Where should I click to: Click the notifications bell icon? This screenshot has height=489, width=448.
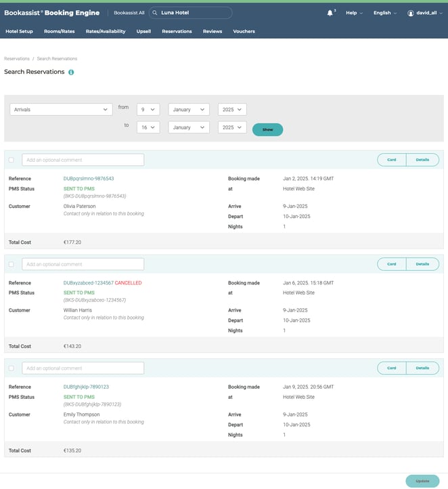[x=330, y=13]
